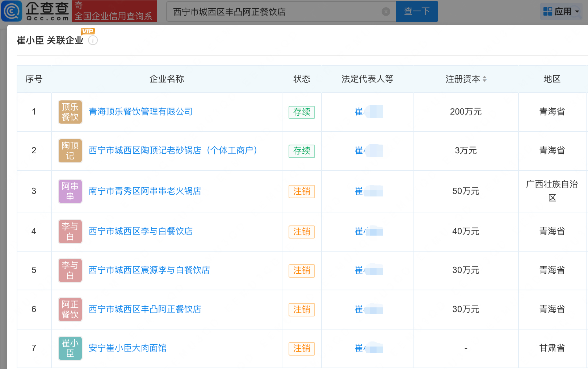Click the 崔小臣 company logo tile
The width and height of the screenshot is (588, 369).
coord(70,348)
